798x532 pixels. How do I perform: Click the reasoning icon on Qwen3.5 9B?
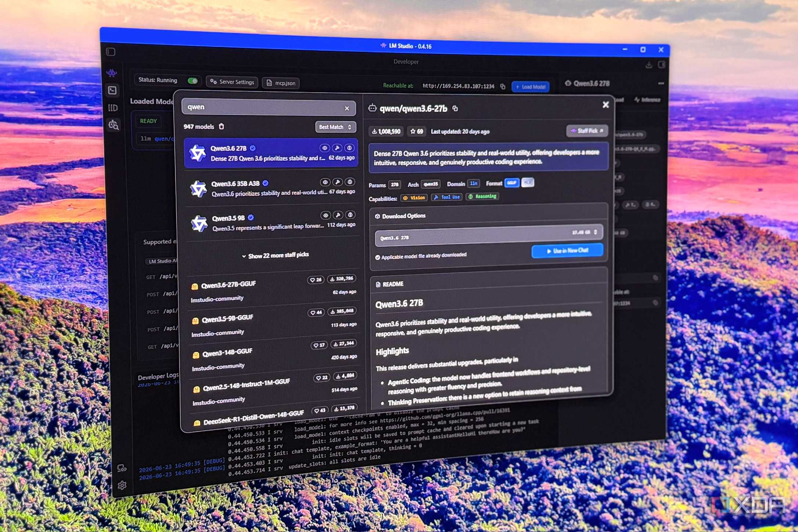[350, 215]
